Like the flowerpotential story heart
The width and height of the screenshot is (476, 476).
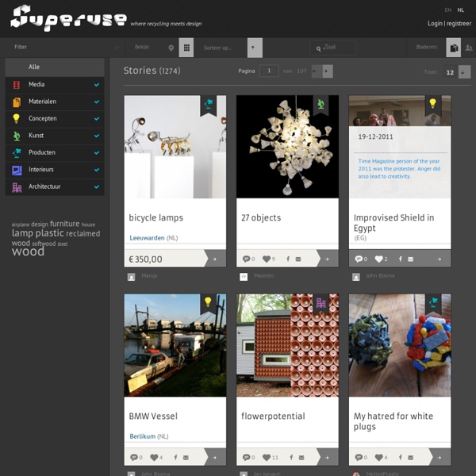point(267,457)
